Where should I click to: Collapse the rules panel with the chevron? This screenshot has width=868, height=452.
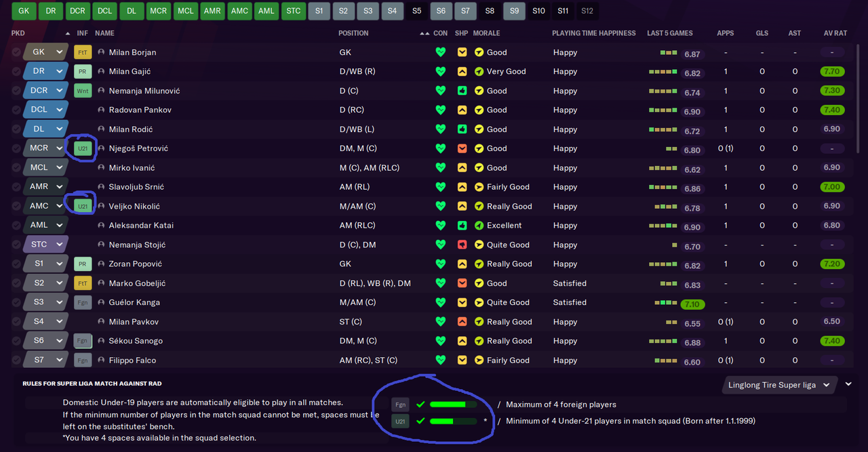pyautogui.click(x=848, y=384)
